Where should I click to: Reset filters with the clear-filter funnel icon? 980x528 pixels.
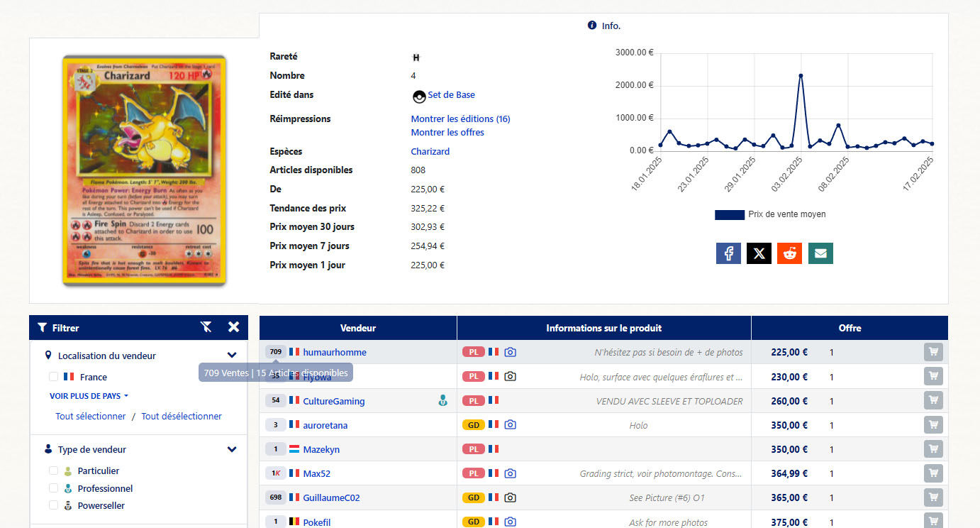206,327
